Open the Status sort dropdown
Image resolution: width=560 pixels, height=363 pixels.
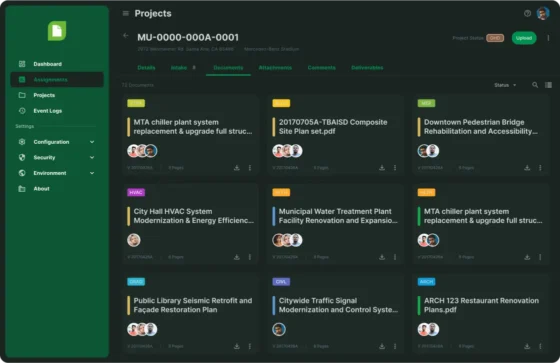pos(505,85)
